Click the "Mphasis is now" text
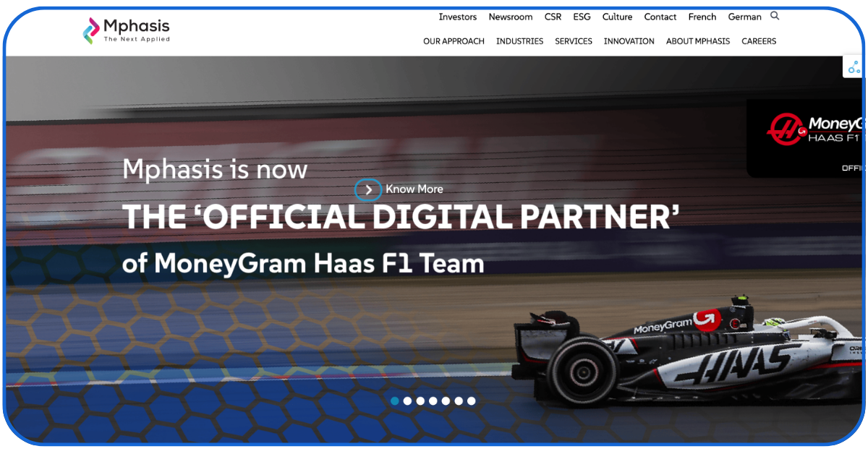The height and width of the screenshot is (454, 868). pos(215,169)
